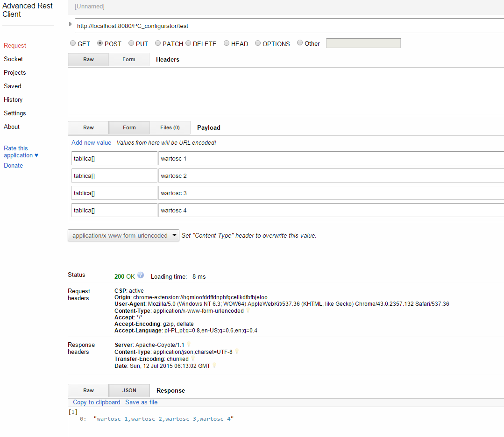
Task: Click the value field containing wartosc 2
Action: [x=331, y=176]
